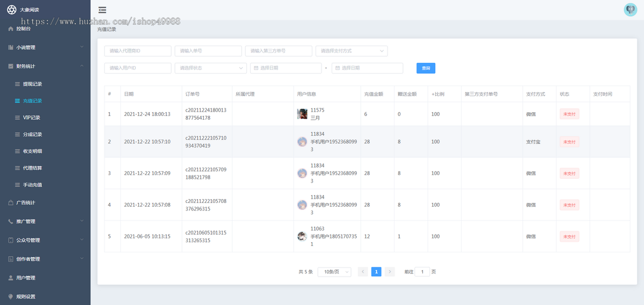Click the list icon beside 手动充值
This screenshot has height=305, width=644.
[18, 185]
